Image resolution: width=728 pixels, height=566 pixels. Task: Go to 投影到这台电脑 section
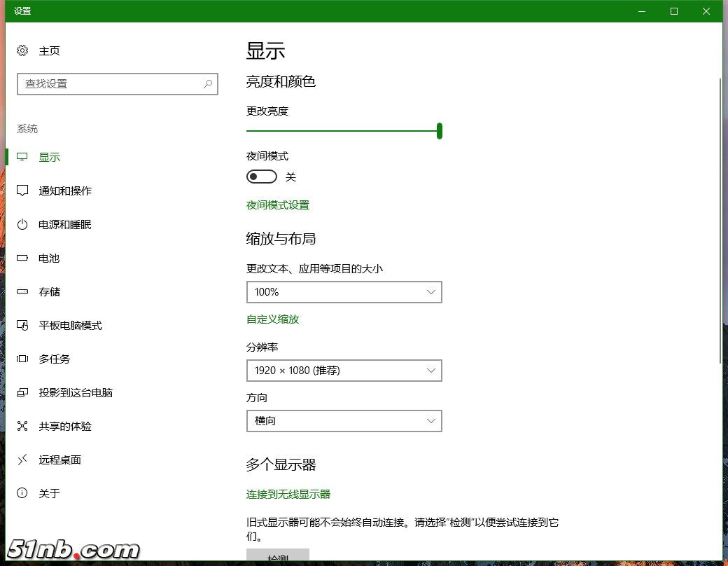click(x=76, y=392)
